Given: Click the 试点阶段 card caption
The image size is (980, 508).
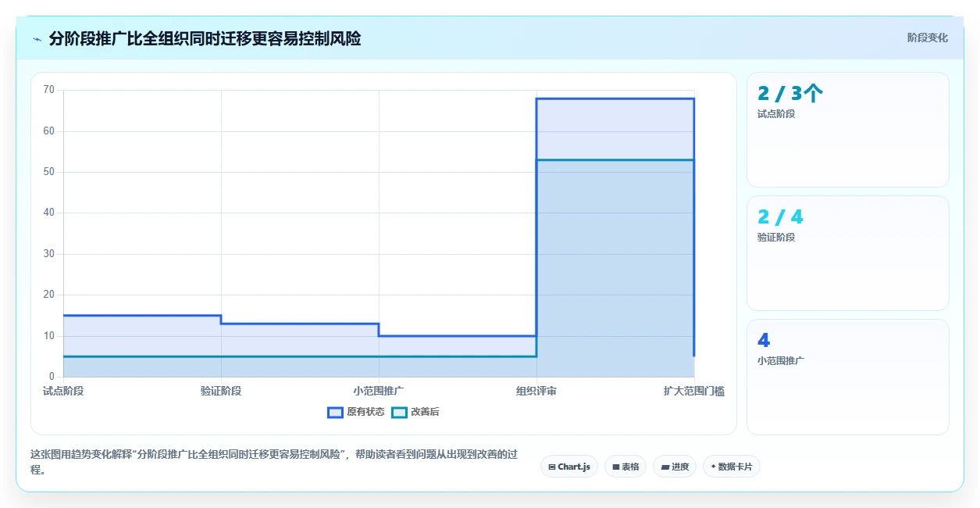Looking at the screenshot, I should 776,114.
